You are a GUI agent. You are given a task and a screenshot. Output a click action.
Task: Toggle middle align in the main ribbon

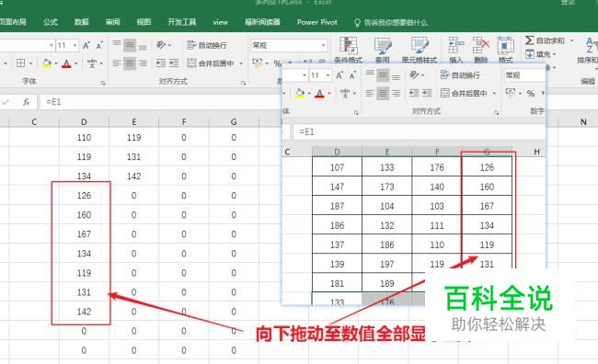130,45
